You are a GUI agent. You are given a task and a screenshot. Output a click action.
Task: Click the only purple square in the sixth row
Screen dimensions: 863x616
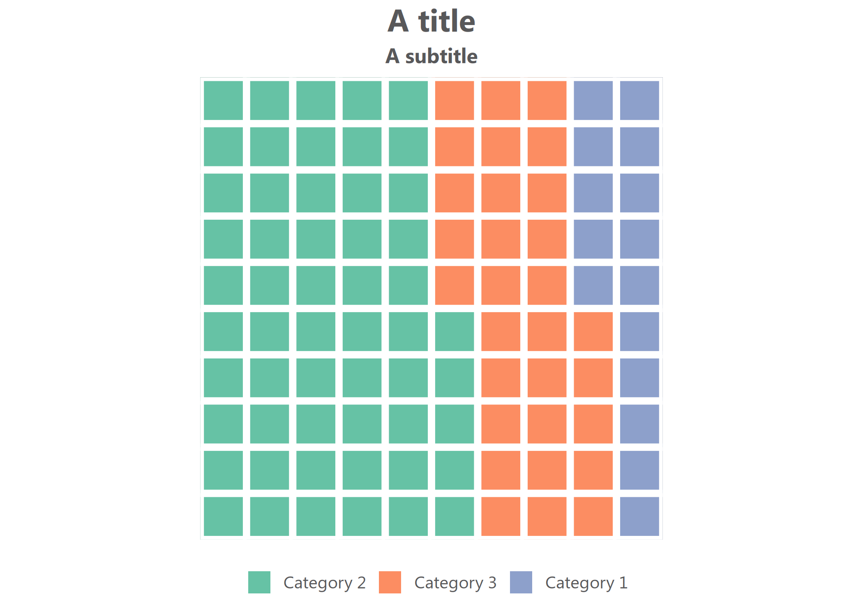[639, 331]
